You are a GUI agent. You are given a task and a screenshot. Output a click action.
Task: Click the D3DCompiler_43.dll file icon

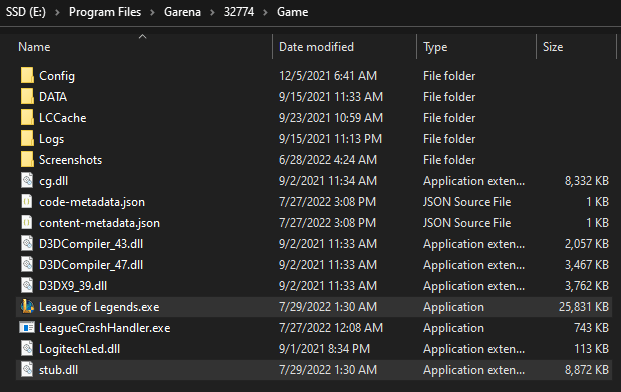pyautogui.click(x=27, y=244)
